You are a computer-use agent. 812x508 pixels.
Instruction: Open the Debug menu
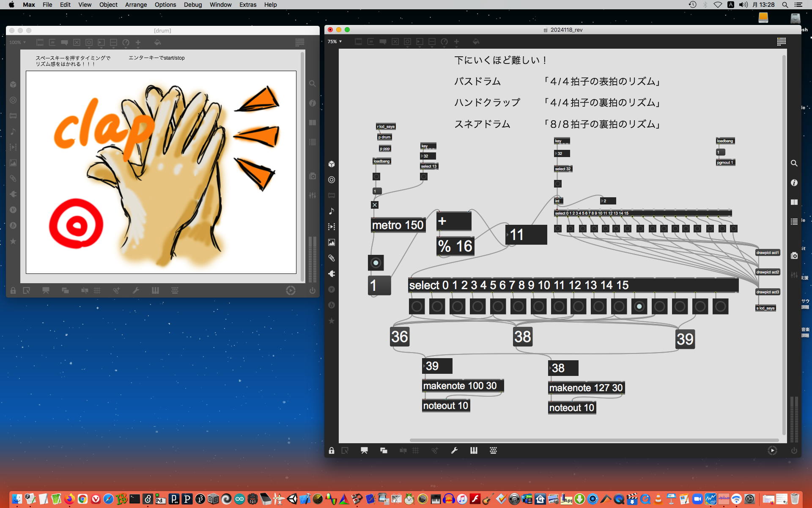click(192, 5)
